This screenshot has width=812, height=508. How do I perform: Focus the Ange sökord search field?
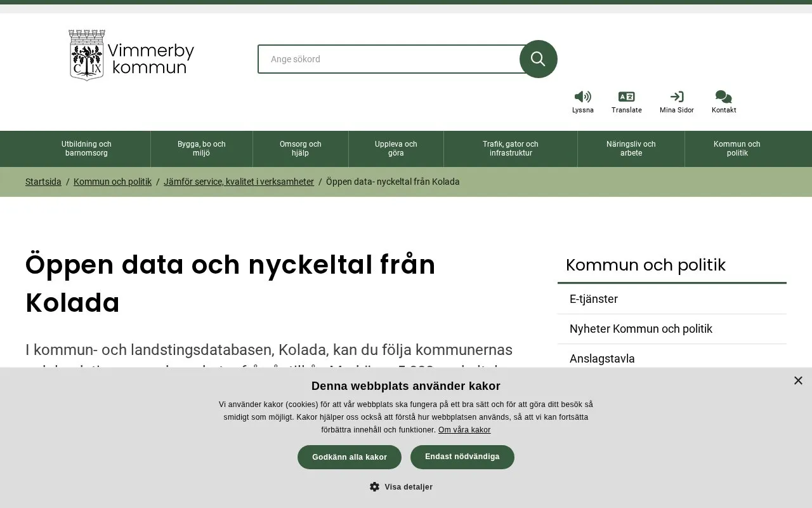click(390, 59)
